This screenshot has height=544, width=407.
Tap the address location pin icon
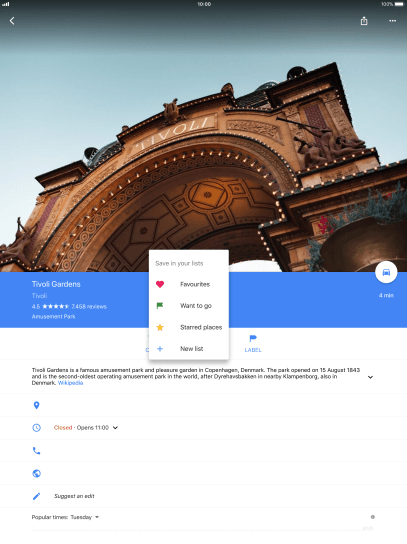click(x=36, y=405)
